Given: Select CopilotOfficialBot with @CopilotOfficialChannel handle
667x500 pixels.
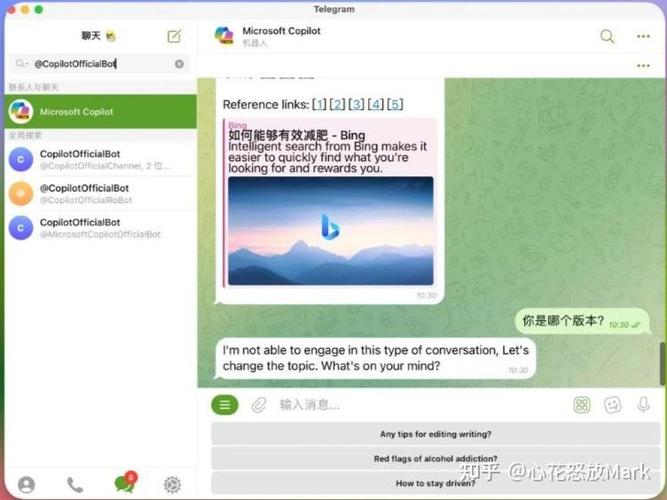Looking at the screenshot, I should point(100,160).
